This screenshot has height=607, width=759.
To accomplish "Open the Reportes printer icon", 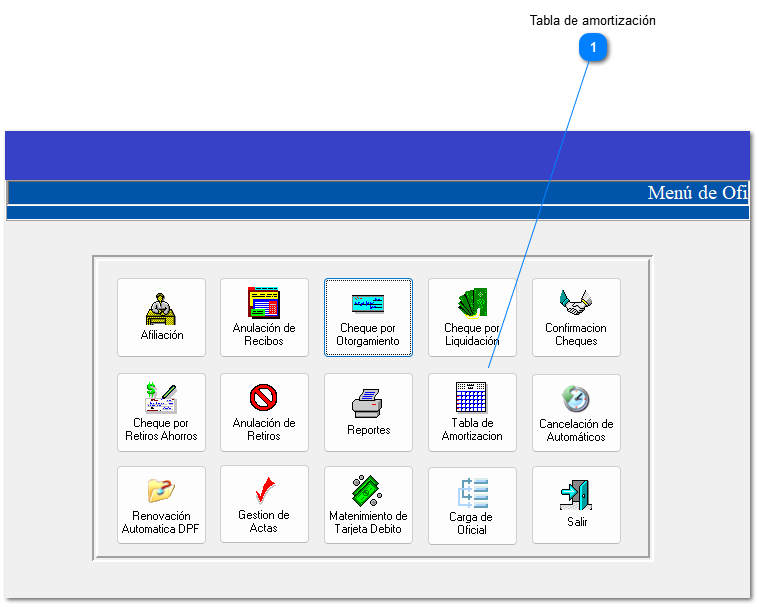I will (368, 412).
